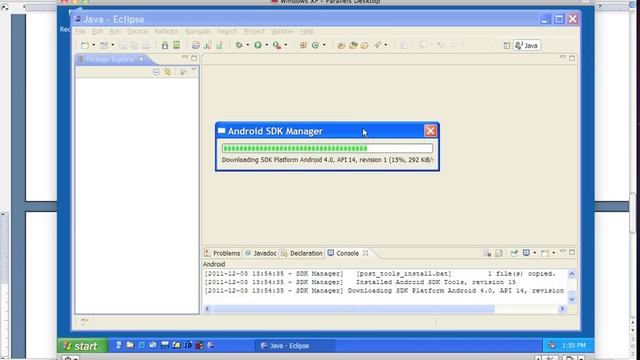Click the New file toolbar icon

tap(84, 45)
